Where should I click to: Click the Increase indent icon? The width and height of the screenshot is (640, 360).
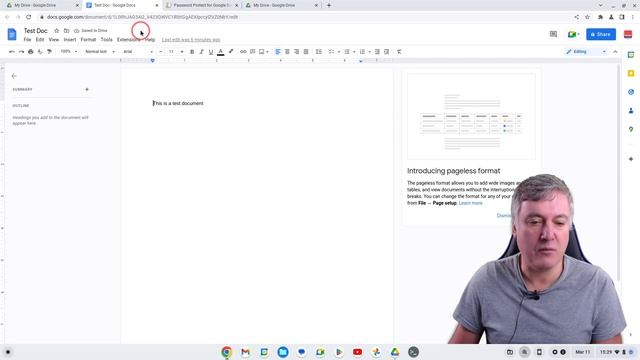coord(387,52)
